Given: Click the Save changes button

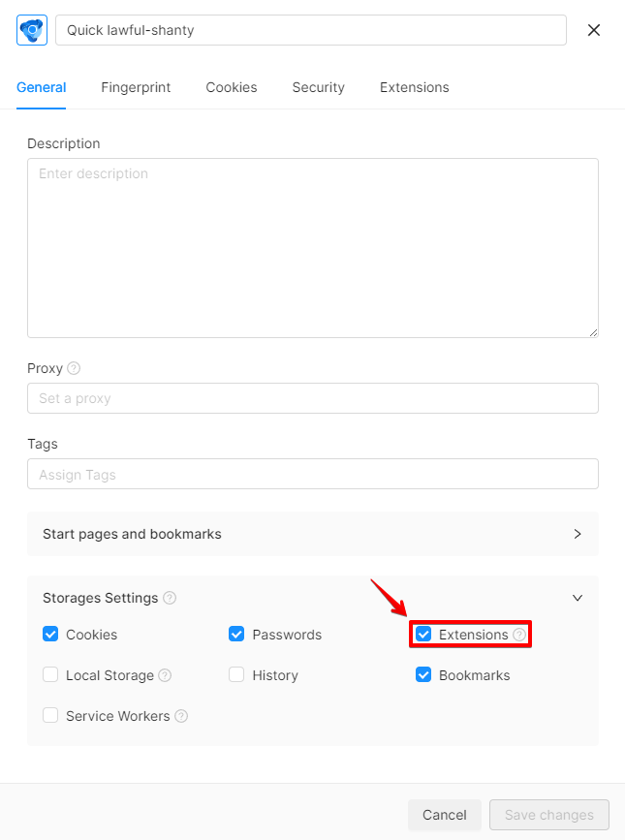Looking at the screenshot, I should pyautogui.click(x=549, y=815).
